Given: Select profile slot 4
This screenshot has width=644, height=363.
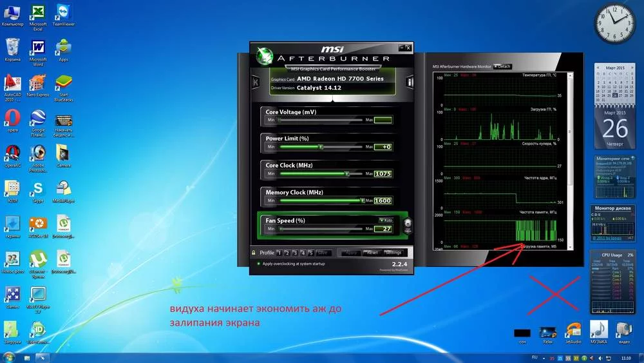Looking at the screenshot, I should click(303, 253).
